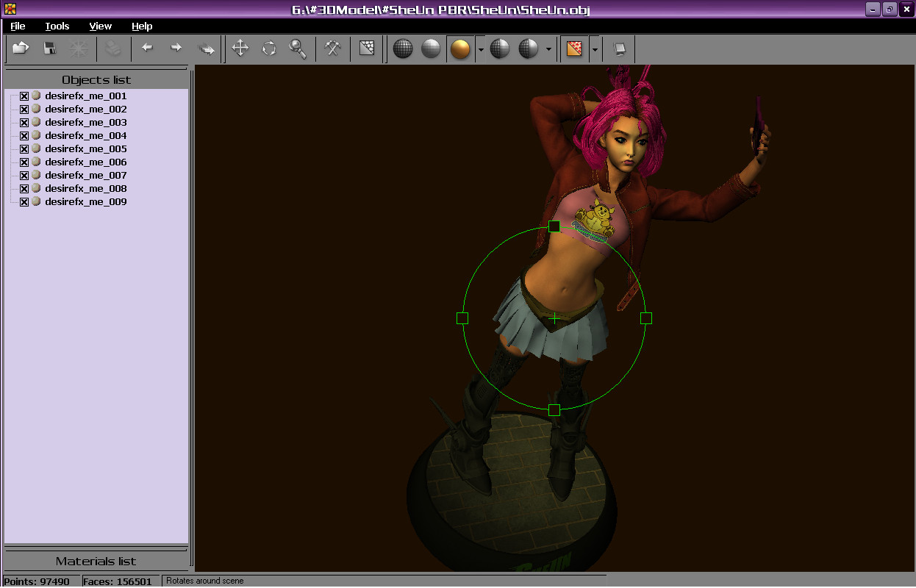Image resolution: width=916 pixels, height=588 pixels.
Task: Switch to wireframe sphere display mode
Action: (403, 49)
